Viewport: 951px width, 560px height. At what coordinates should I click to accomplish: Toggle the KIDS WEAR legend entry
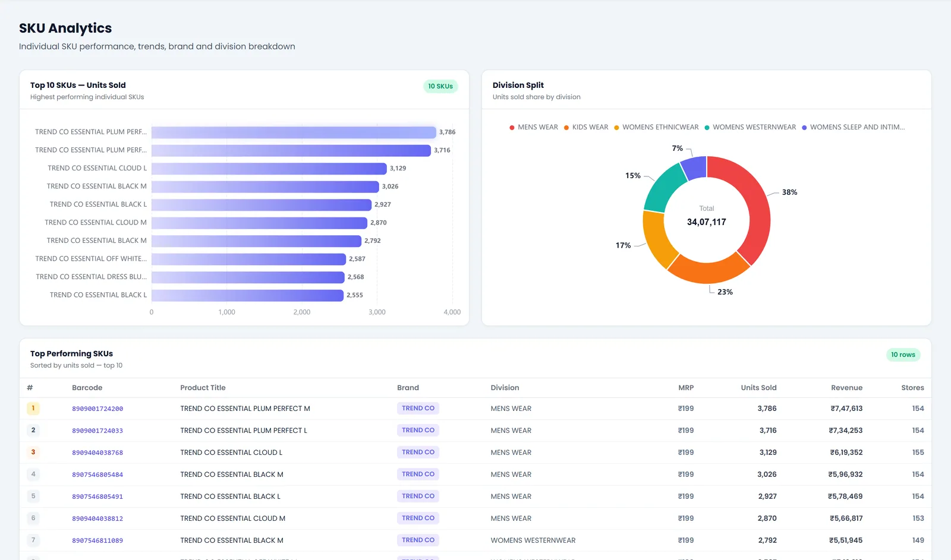585,127
